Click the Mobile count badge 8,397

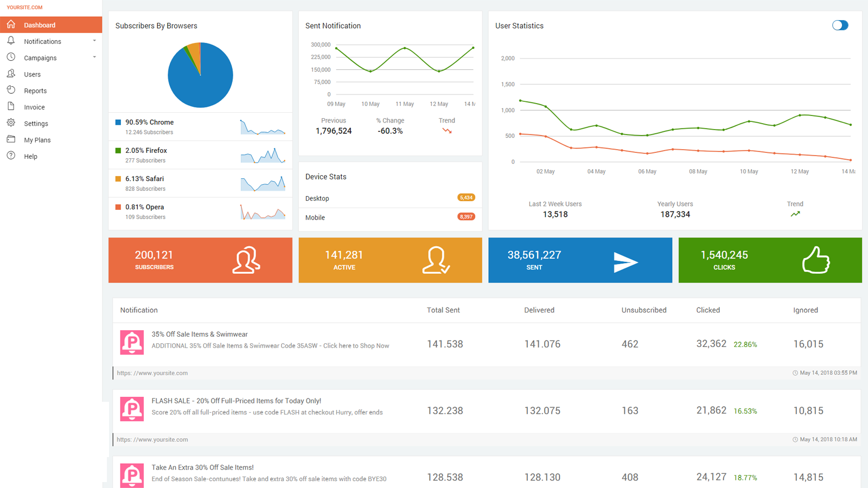click(x=466, y=217)
